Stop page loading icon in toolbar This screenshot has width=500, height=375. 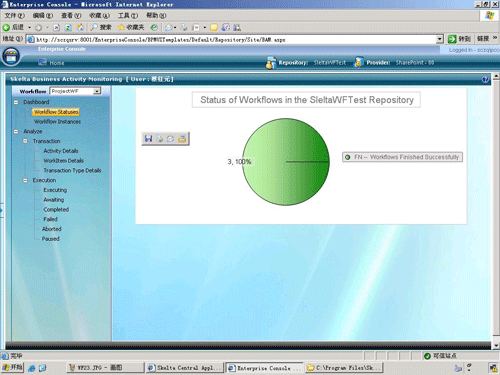pos(57,27)
